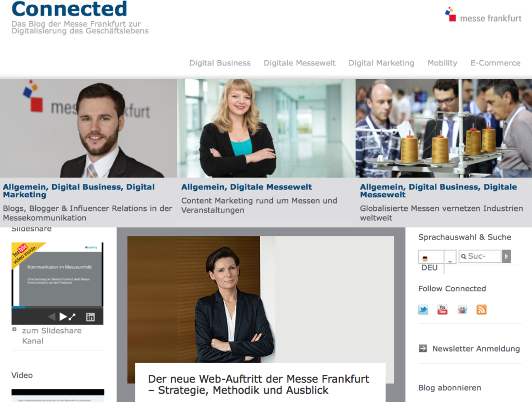
Task: Open the Slideshare follow icon
Action: (x=462, y=310)
